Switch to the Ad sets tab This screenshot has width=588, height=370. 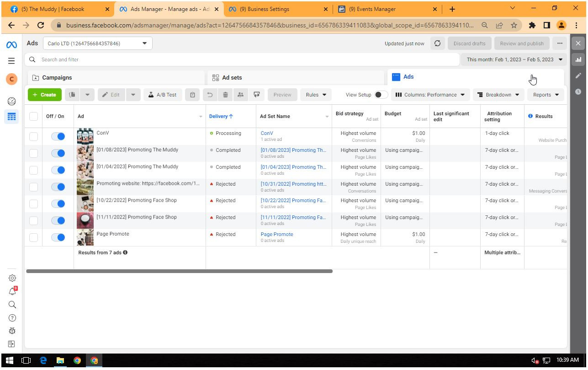(x=296, y=78)
